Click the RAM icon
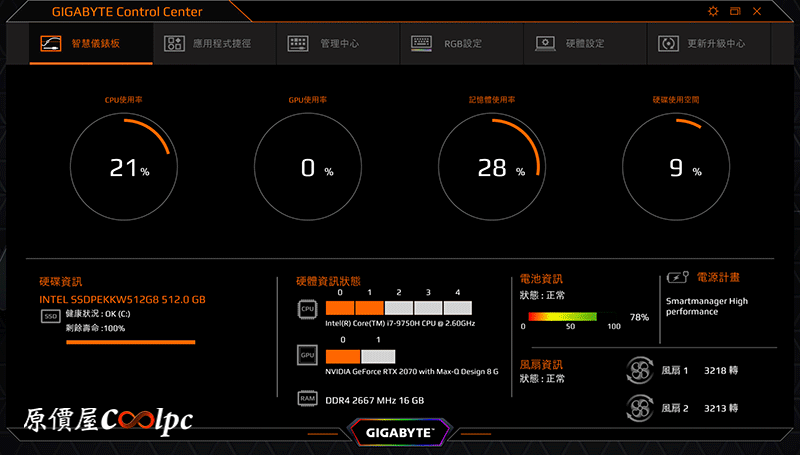The image size is (800, 455). pyautogui.click(x=307, y=398)
